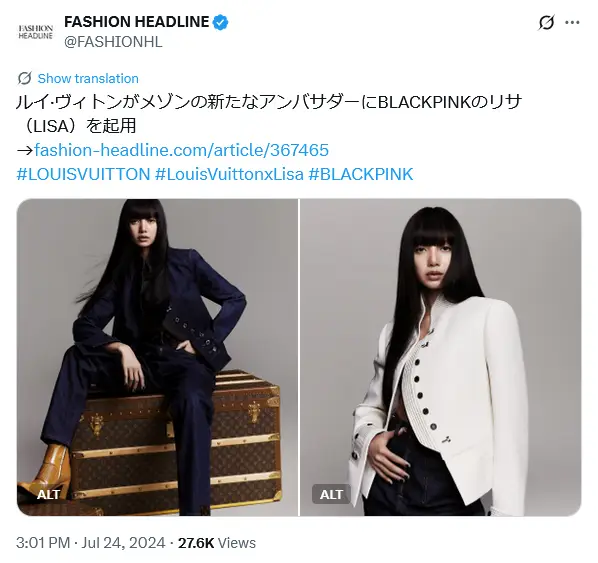
Task: Show ALT text of the left image
Action: coord(48,494)
